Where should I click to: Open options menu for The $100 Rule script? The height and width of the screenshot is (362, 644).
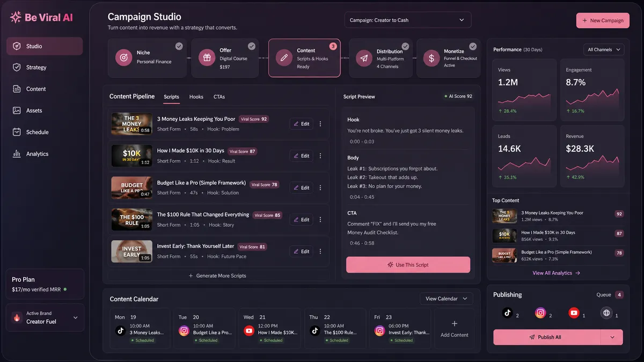[x=320, y=220]
